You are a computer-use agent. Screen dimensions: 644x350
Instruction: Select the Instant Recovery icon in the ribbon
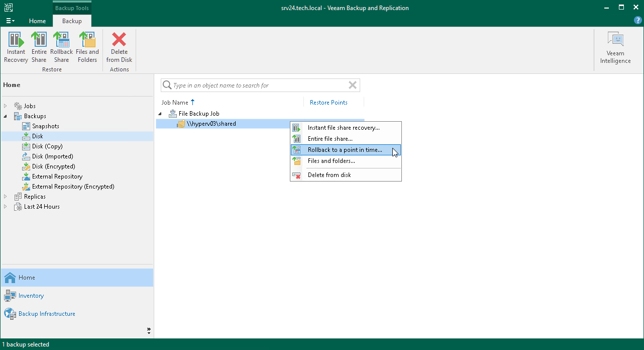tap(16, 45)
